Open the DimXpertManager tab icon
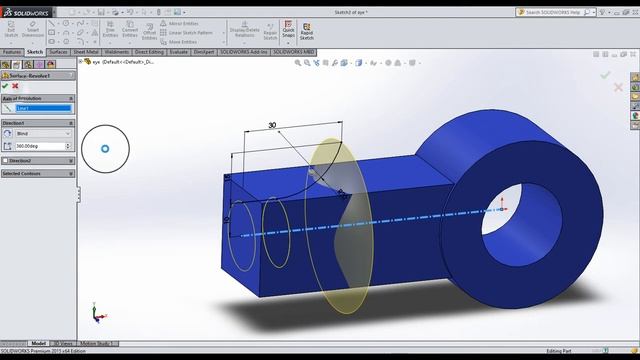640x360 pixels. tap(39, 64)
